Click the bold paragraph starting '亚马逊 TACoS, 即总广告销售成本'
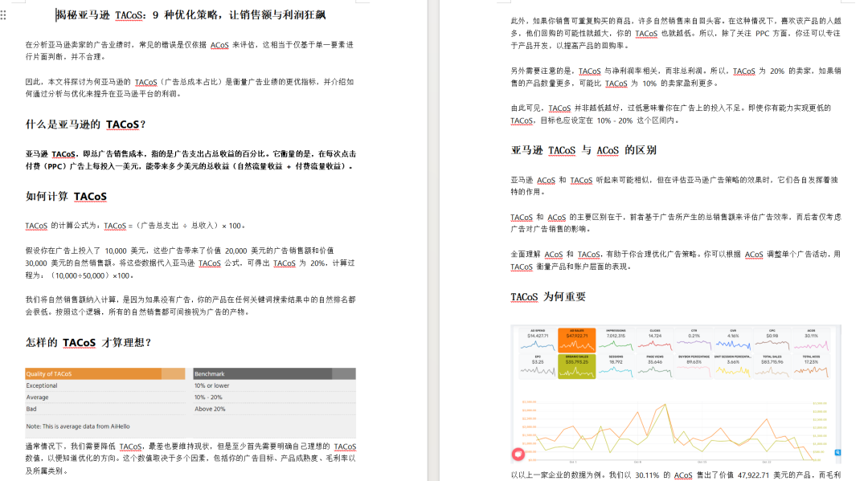This screenshot has height=481, width=868. coord(190,160)
